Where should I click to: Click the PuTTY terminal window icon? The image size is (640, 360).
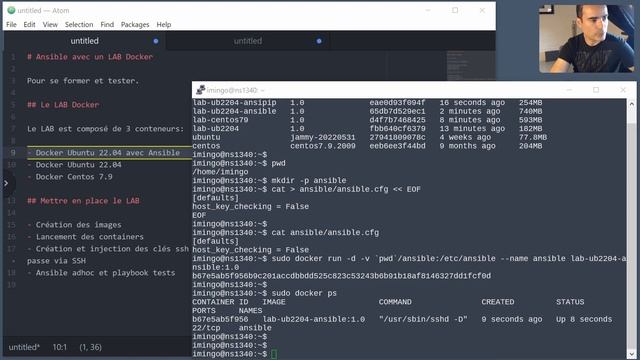pos(200,90)
